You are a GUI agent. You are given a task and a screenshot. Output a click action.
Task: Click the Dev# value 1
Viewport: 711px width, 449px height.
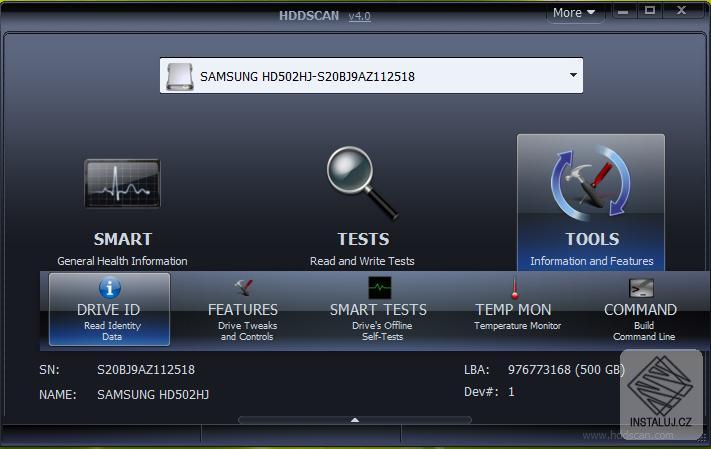[x=511, y=392]
